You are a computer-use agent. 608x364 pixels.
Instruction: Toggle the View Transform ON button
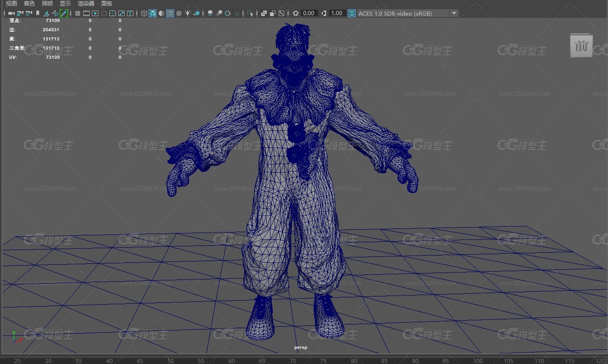coord(352,13)
